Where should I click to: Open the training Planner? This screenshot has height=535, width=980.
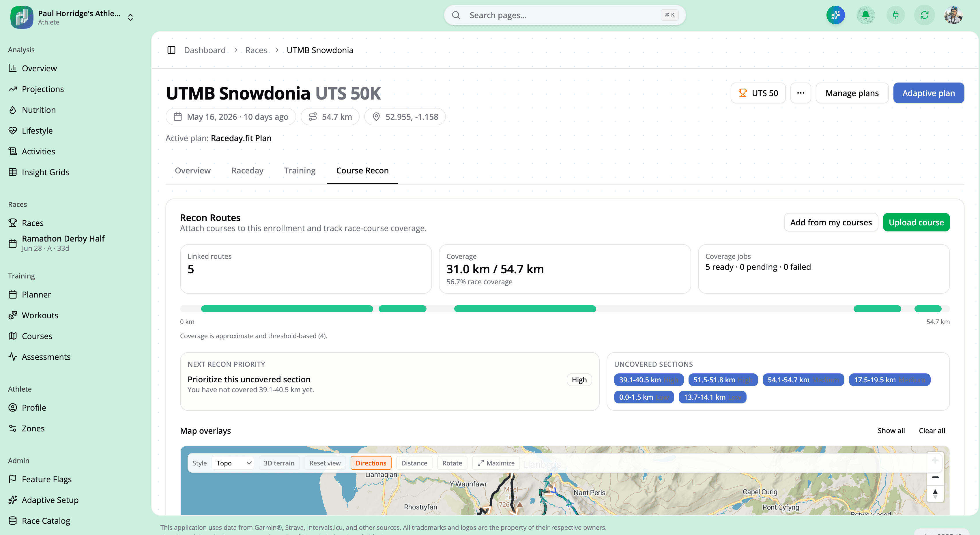[36, 295]
